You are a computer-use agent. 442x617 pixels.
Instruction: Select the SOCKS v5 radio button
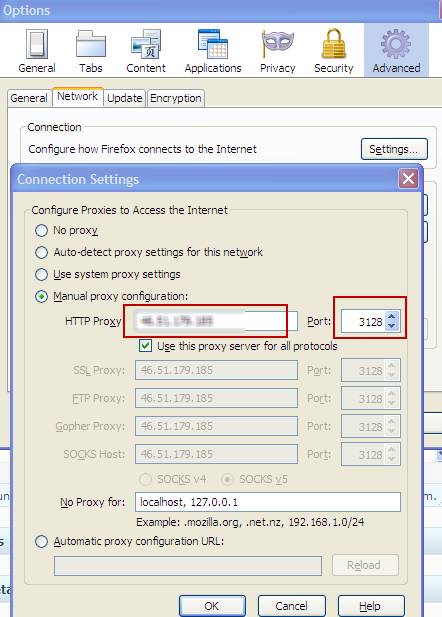click(227, 479)
